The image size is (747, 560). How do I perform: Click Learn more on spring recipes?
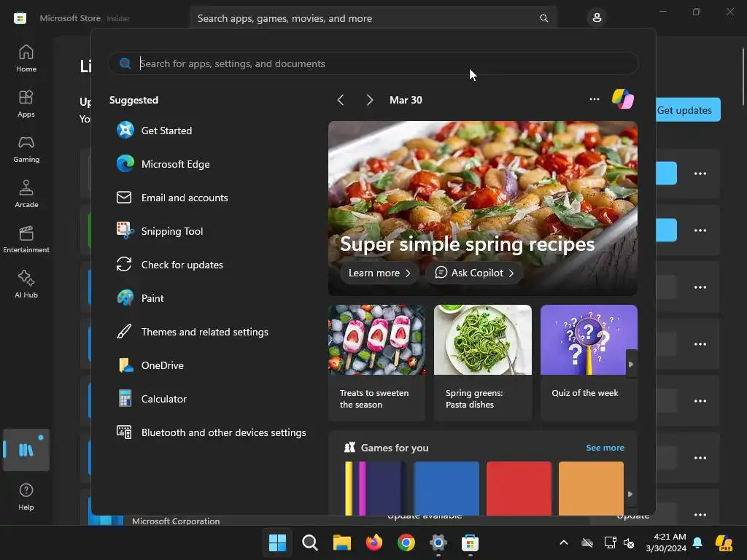379,273
